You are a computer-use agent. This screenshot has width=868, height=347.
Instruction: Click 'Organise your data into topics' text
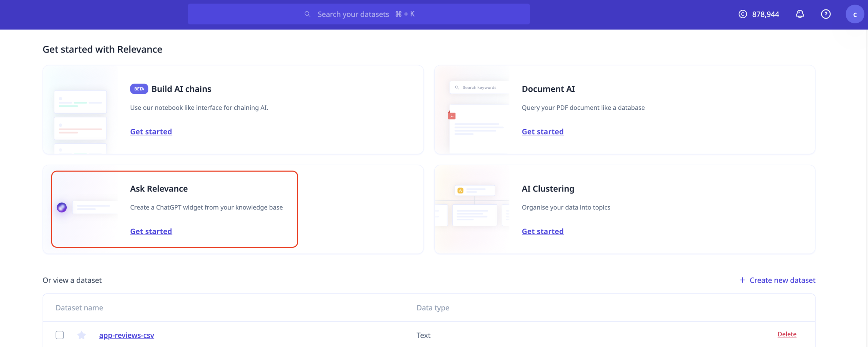[x=566, y=207]
